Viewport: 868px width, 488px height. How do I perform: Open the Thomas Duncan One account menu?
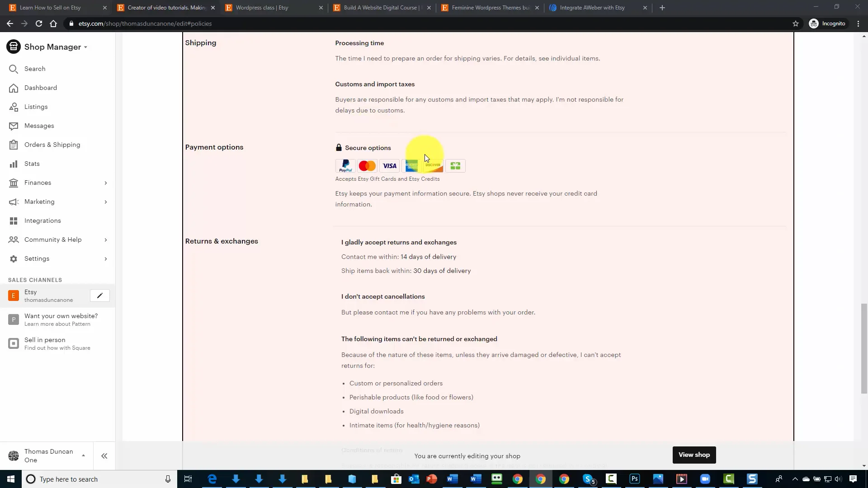pyautogui.click(x=48, y=456)
